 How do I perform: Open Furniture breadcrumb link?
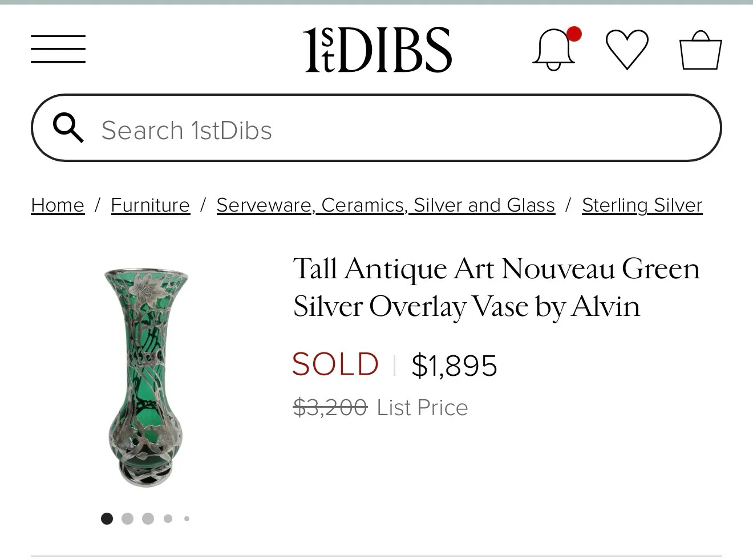(x=150, y=205)
